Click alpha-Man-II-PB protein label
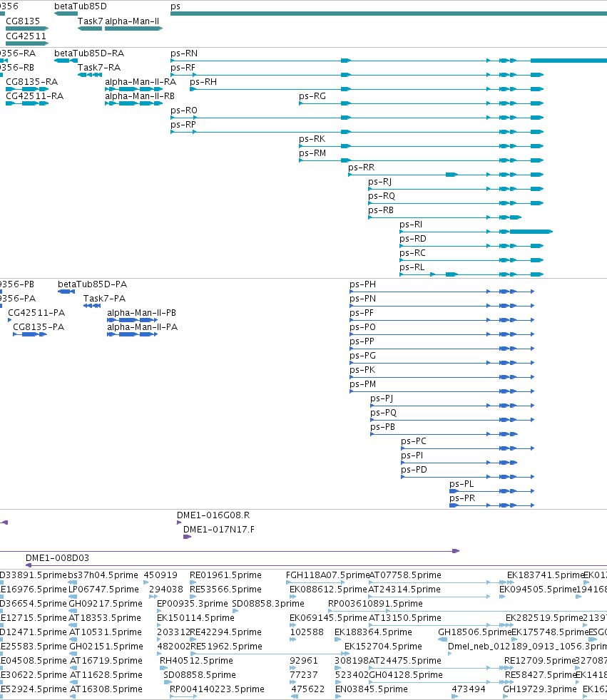This screenshot has height=700, width=607. [x=142, y=313]
